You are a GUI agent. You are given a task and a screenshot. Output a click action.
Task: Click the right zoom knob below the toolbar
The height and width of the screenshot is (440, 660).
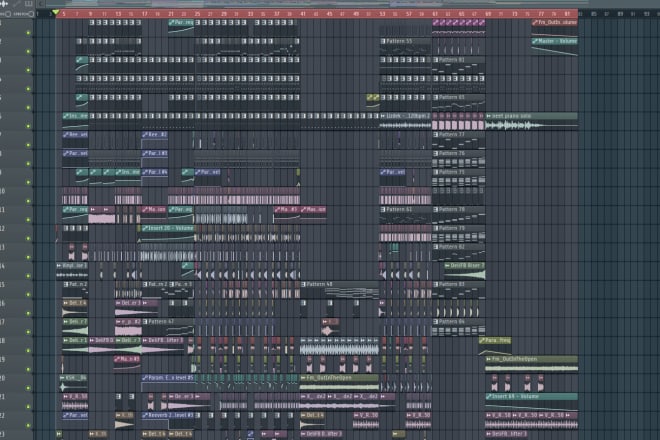click(x=32, y=14)
